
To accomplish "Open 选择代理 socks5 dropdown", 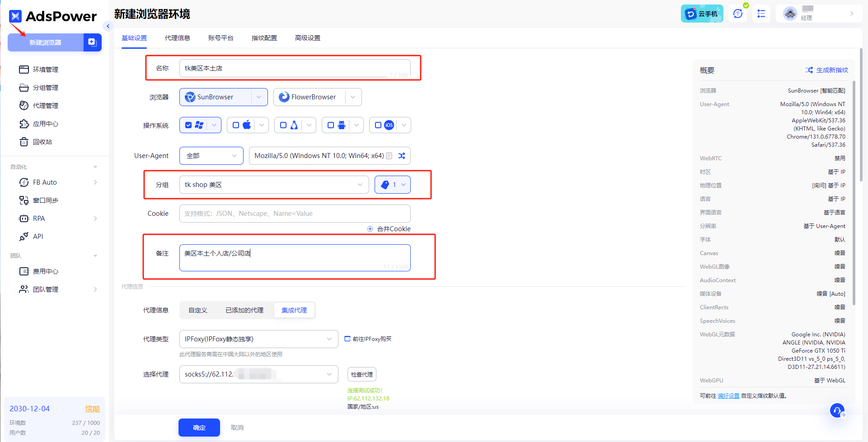I will pos(258,374).
